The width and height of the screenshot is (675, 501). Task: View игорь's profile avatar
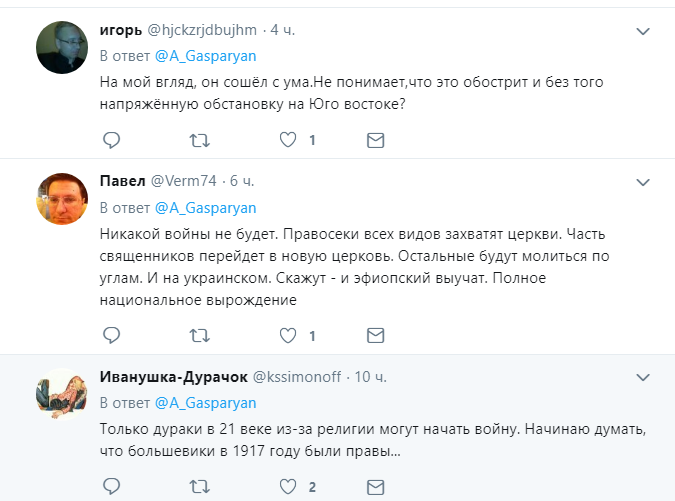tap(62, 47)
